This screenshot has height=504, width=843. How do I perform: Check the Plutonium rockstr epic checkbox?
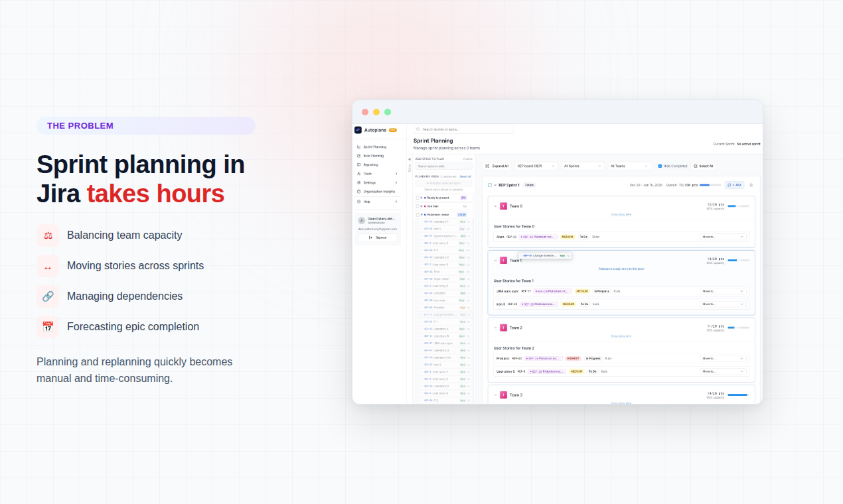(418, 215)
